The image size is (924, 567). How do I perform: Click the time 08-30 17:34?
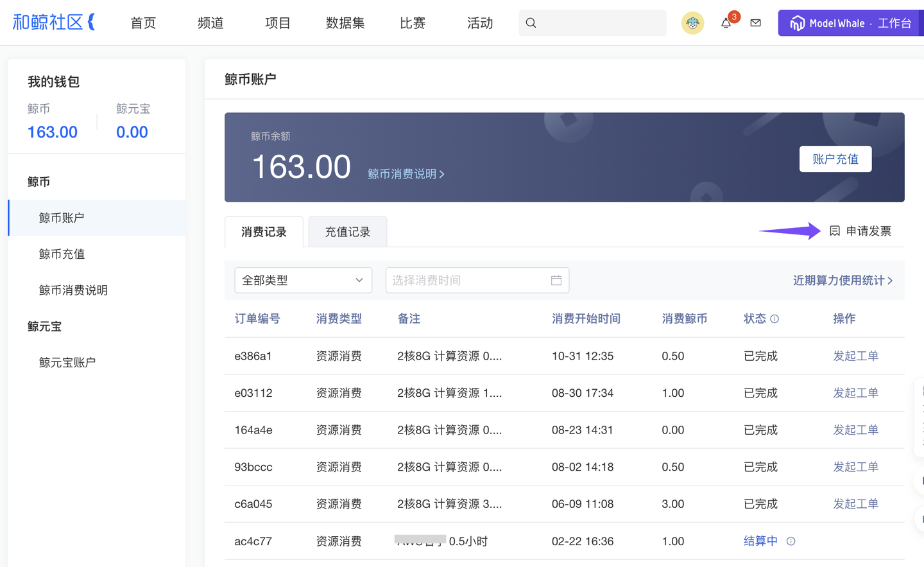click(583, 393)
